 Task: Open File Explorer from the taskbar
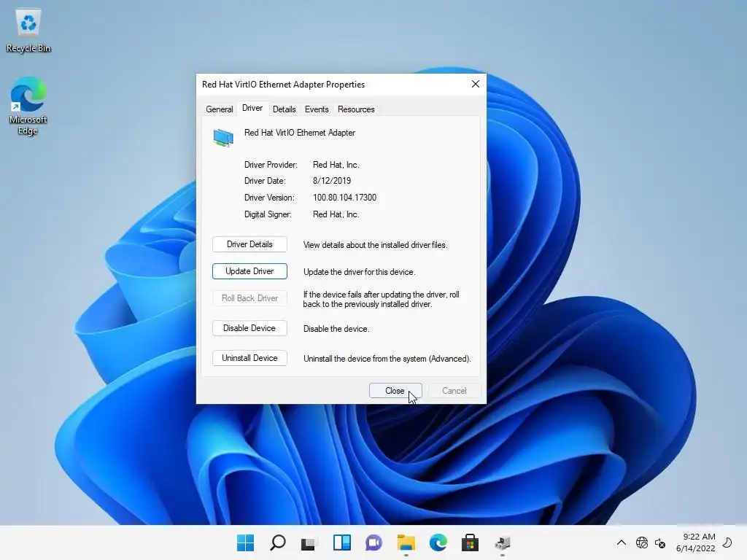pos(406,542)
